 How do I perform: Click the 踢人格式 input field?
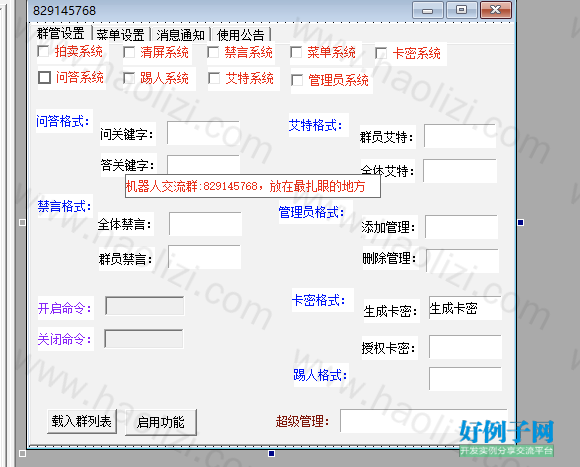click(x=465, y=379)
